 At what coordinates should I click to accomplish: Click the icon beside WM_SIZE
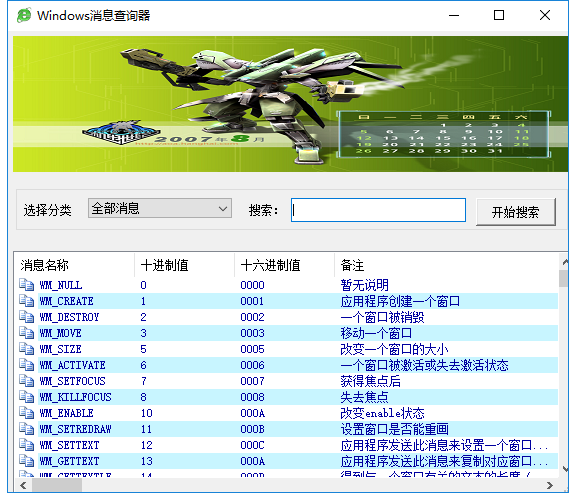click(26, 349)
